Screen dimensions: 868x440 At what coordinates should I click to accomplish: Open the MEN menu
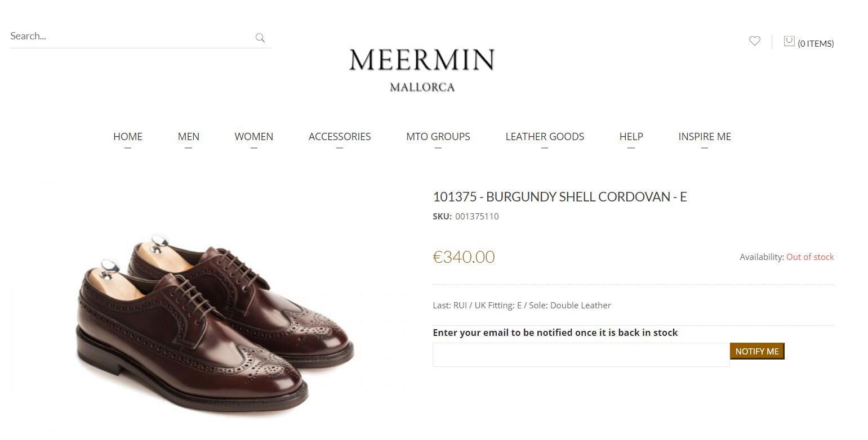point(188,137)
